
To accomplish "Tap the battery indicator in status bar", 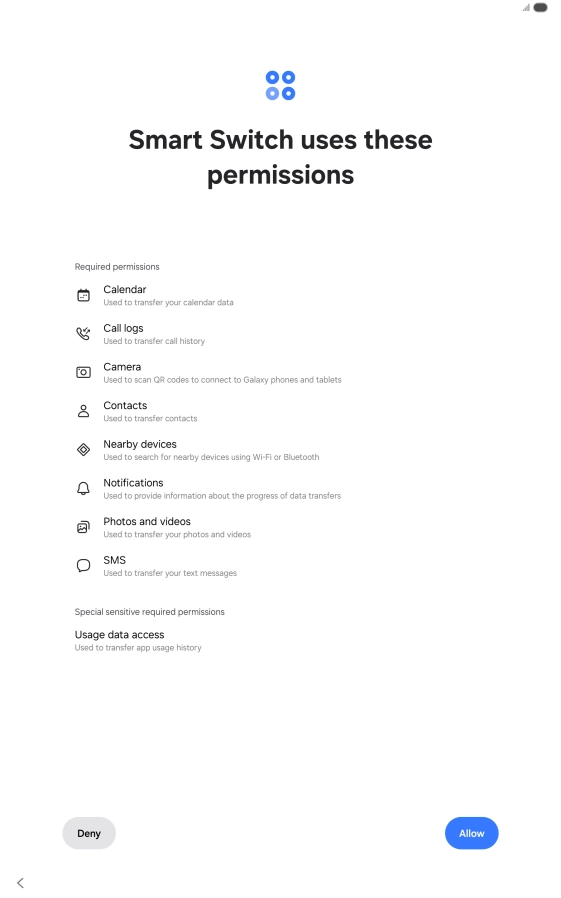I will pyautogui.click(x=540, y=8).
